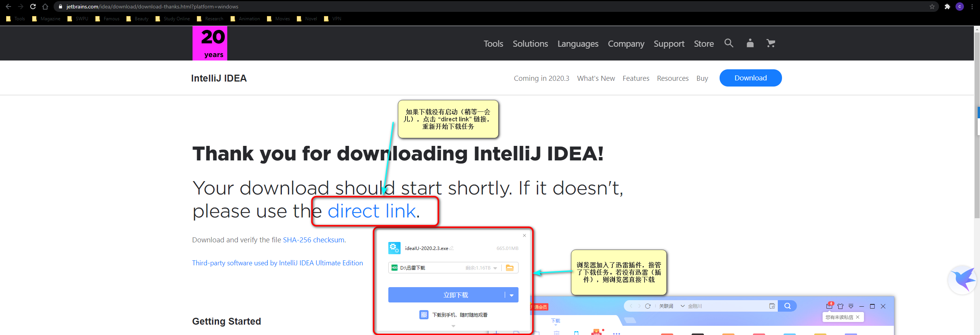Open the 关联词 dropdown in Xunlei window

(x=672, y=306)
